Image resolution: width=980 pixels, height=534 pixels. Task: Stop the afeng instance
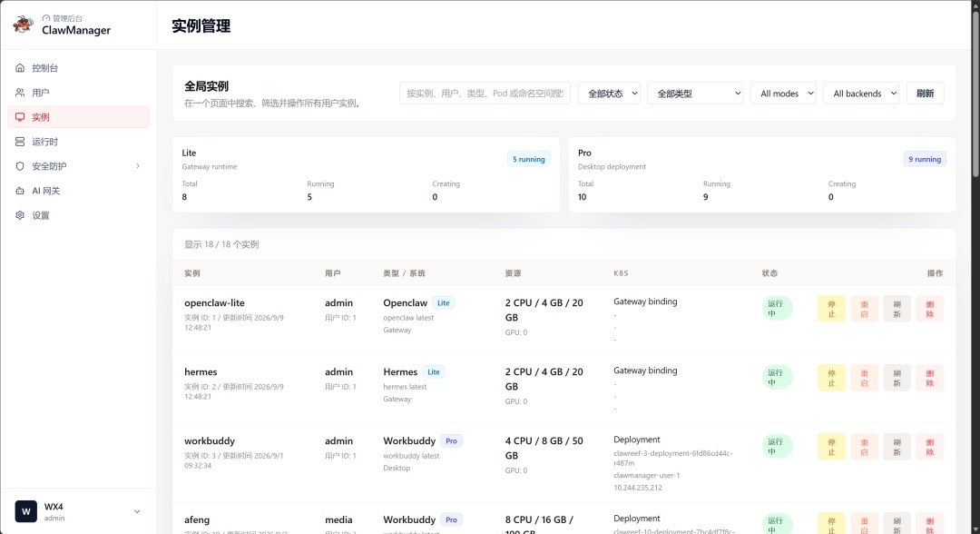831,523
